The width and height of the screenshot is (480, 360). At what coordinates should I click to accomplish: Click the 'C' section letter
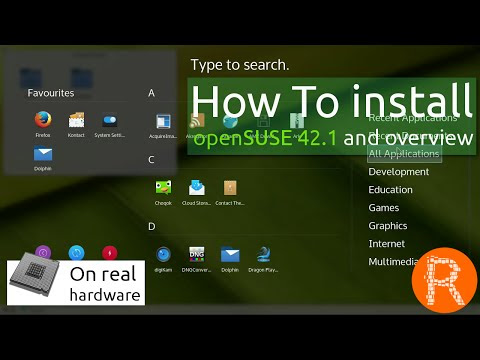tap(151, 160)
